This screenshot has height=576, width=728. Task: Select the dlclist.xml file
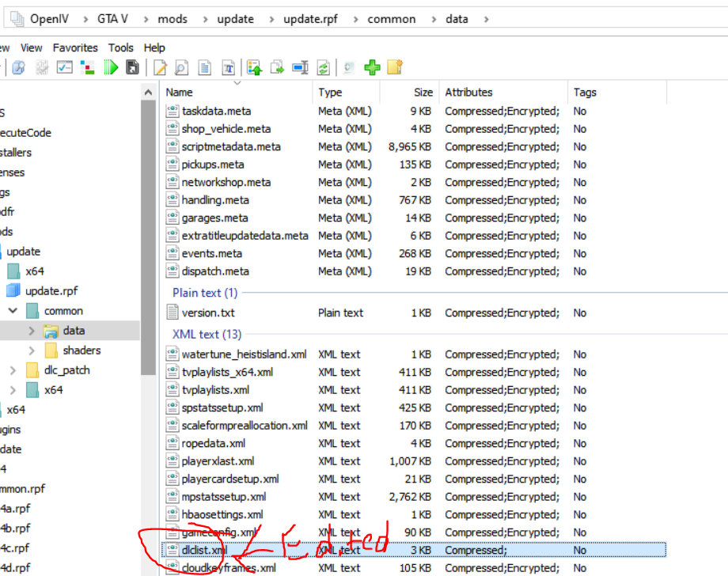[x=203, y=550]
